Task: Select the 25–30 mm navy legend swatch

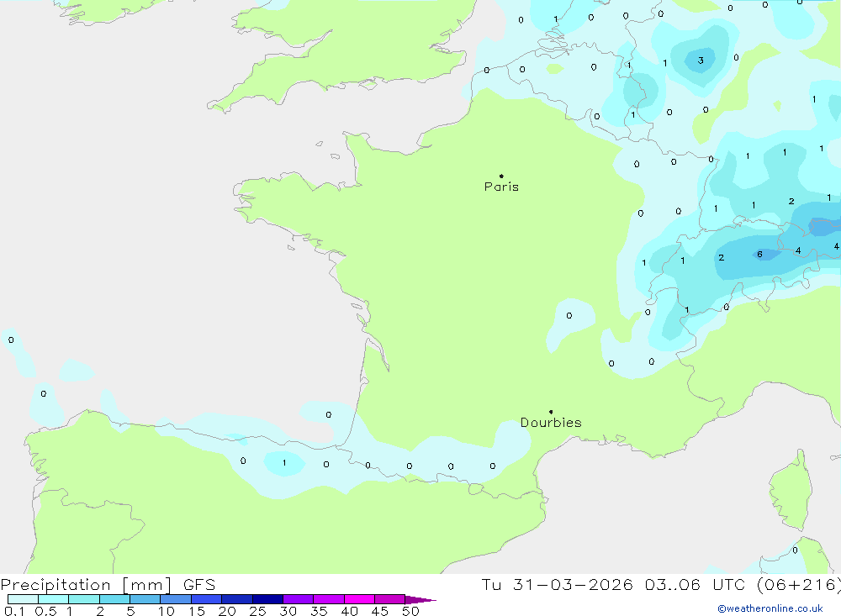Action: [267, 599]
